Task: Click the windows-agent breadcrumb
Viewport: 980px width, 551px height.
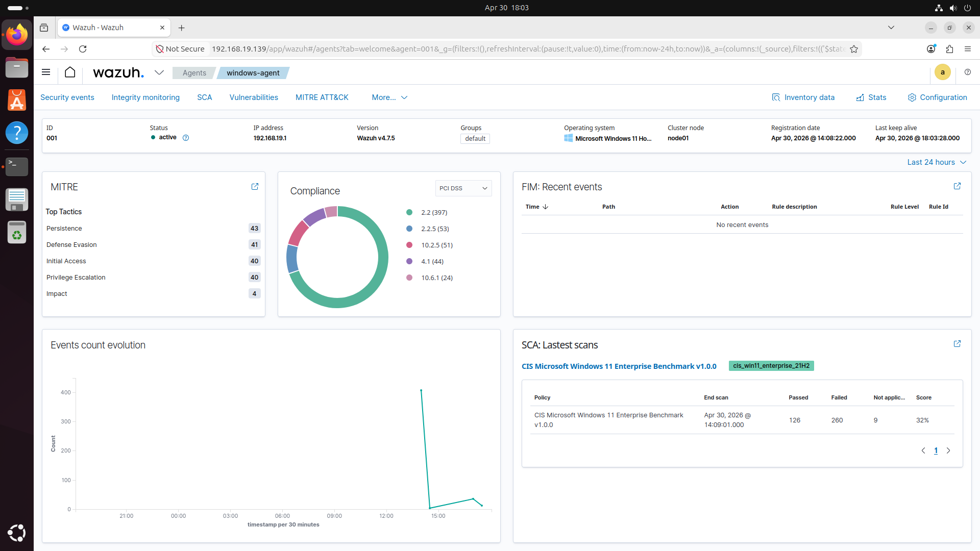Action: click(253, 73)
